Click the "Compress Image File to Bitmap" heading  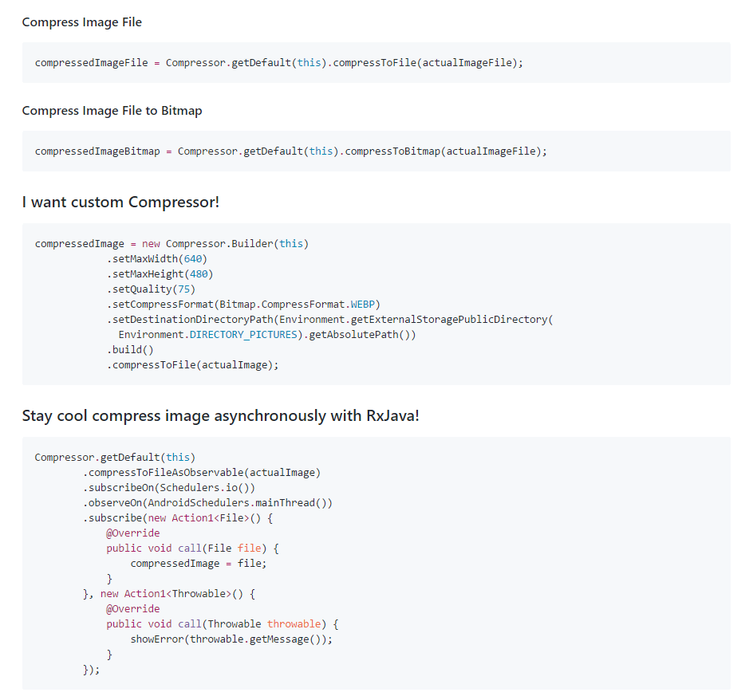(x=112, y=111)
